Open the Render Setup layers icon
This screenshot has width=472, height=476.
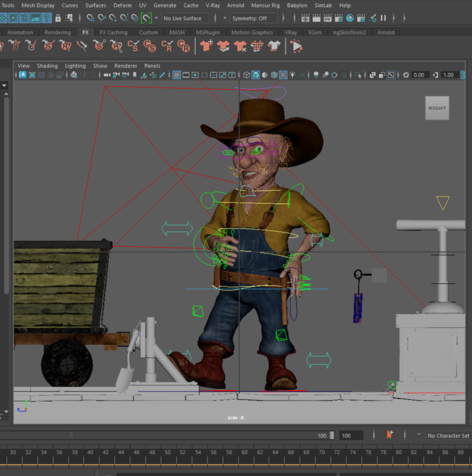pyautogui.click(x=361, y=18)
